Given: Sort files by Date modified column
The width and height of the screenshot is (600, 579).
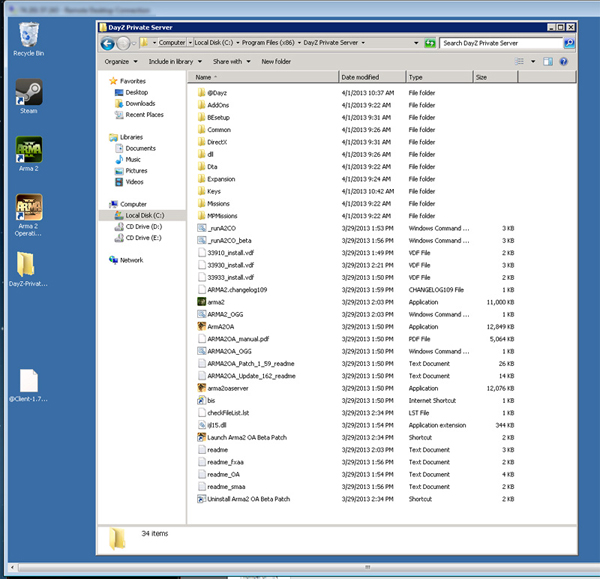Looking at the screenshot, I should [x=360, y=77].
